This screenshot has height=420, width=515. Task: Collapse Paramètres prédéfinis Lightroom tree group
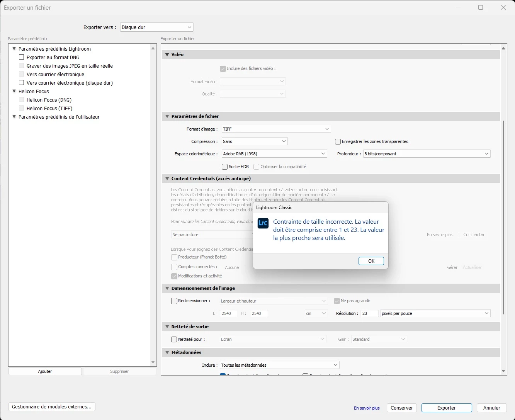(x=14, y=49)
